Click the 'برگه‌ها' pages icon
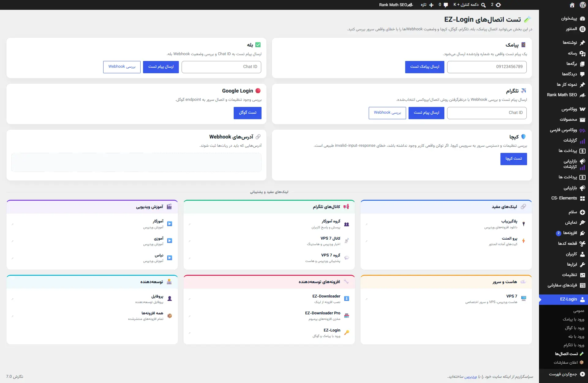 pos(582,64)
